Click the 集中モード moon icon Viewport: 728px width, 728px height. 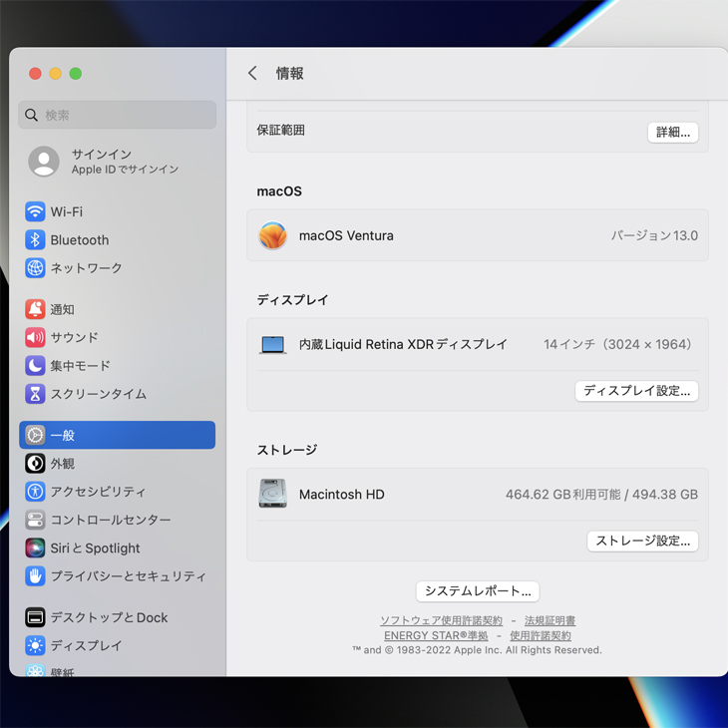coord(35,366)
